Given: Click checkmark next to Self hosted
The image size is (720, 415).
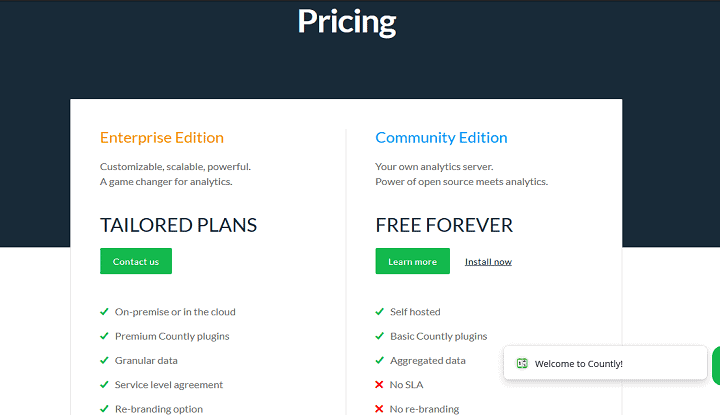Looking at the screenshot, I should (x=379, y=312).
